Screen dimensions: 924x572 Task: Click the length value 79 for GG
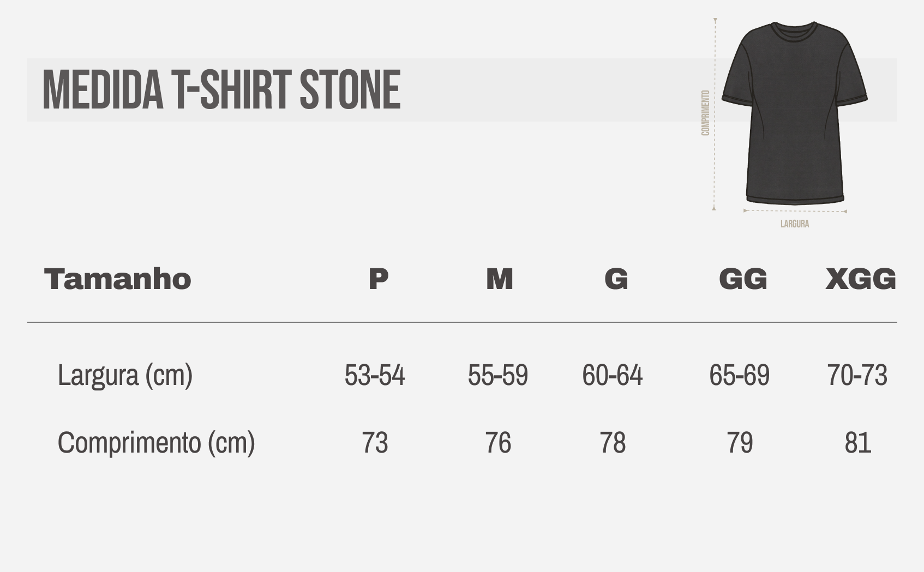tap(740, 442)
